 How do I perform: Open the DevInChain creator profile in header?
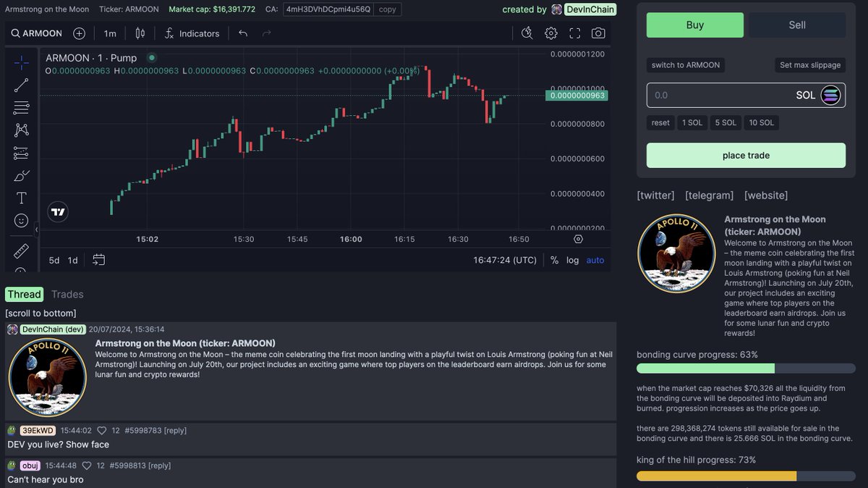pos(590,9)
